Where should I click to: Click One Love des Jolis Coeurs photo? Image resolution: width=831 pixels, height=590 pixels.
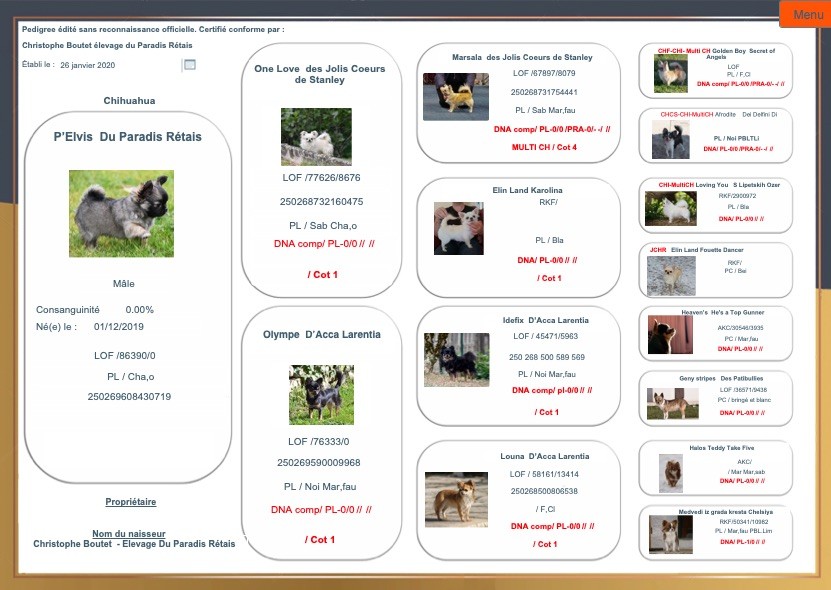[x=316, y=136]
